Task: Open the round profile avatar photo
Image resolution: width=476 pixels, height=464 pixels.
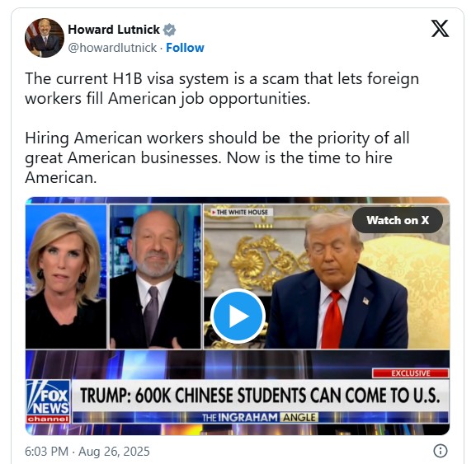Action: pos(45,38)
